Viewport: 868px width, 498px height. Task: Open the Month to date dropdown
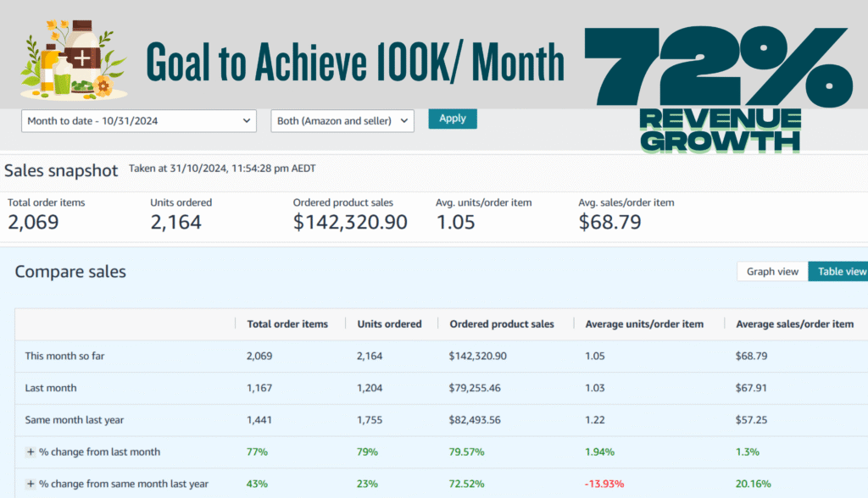tap(138, 121)
